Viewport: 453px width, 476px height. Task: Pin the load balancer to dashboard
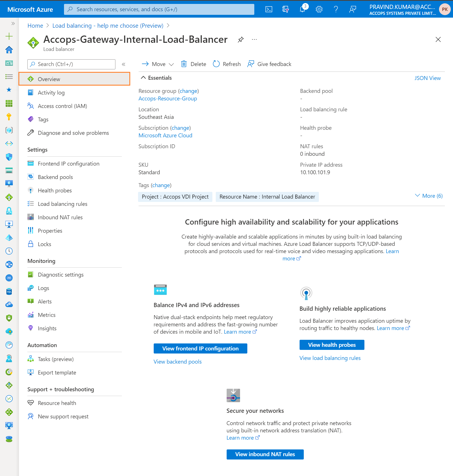coord(241,39)
